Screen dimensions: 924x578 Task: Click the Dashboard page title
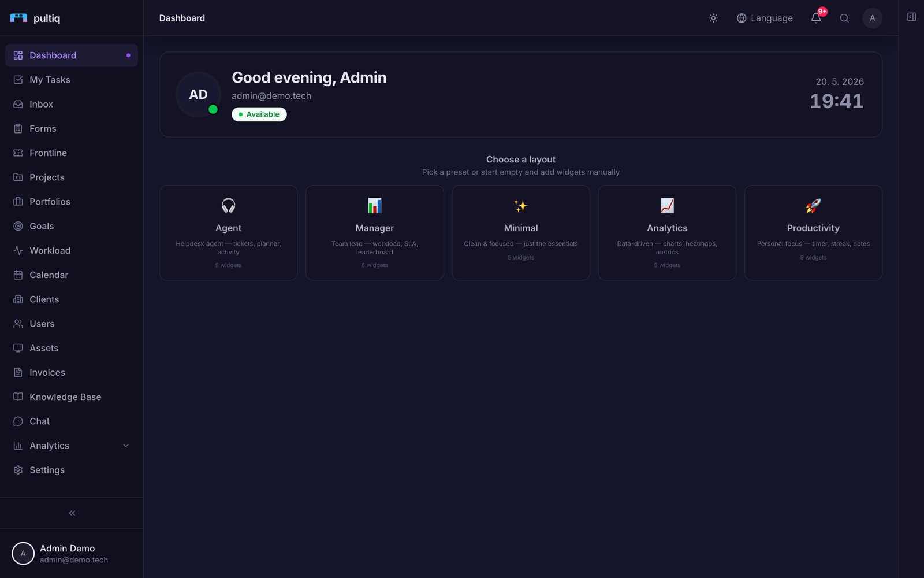tap(182, 18)
